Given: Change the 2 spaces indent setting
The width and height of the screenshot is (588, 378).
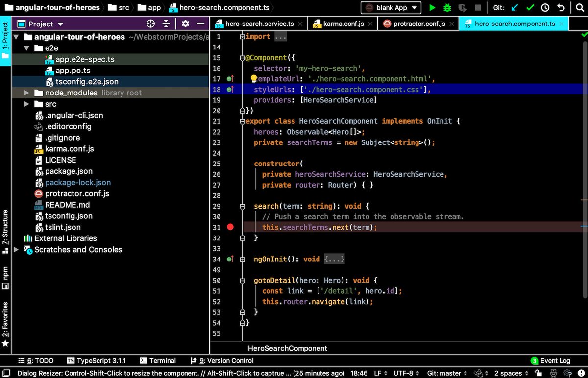Looking at the screenshot, I should (x=511, y=373).
